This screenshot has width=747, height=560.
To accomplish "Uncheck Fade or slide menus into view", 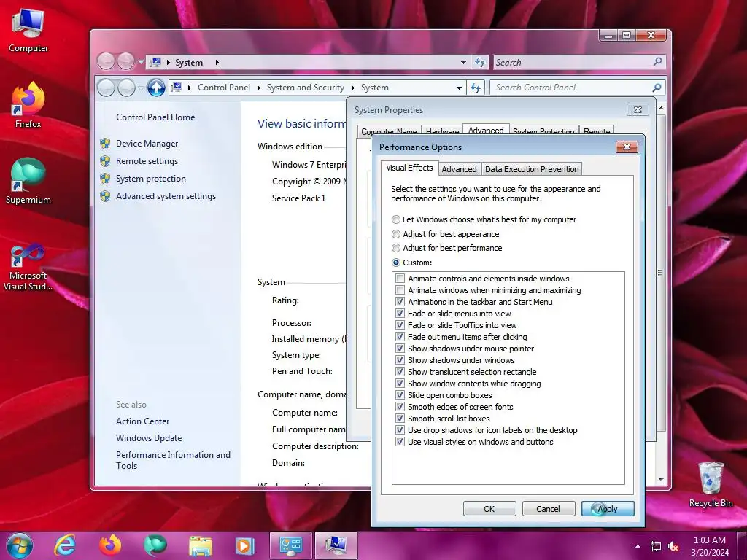I will (x=400, y=314).
